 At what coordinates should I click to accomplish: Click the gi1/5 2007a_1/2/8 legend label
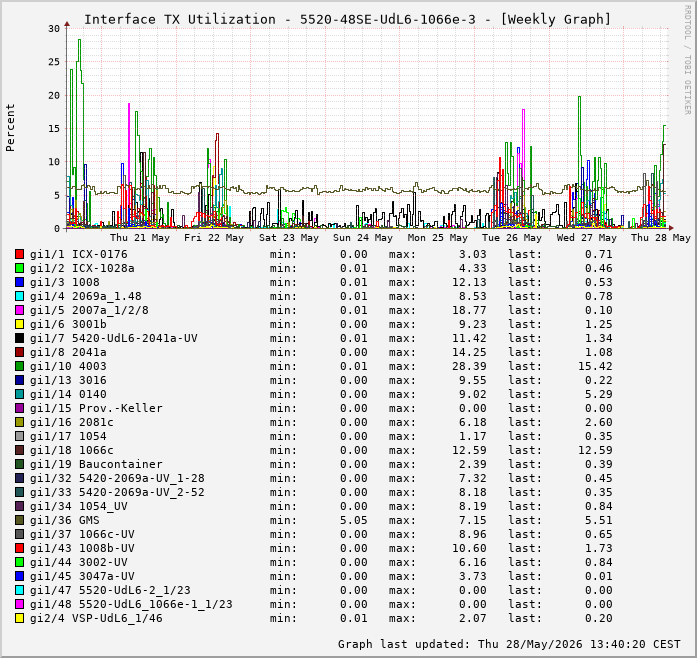[x=89, y=310]
